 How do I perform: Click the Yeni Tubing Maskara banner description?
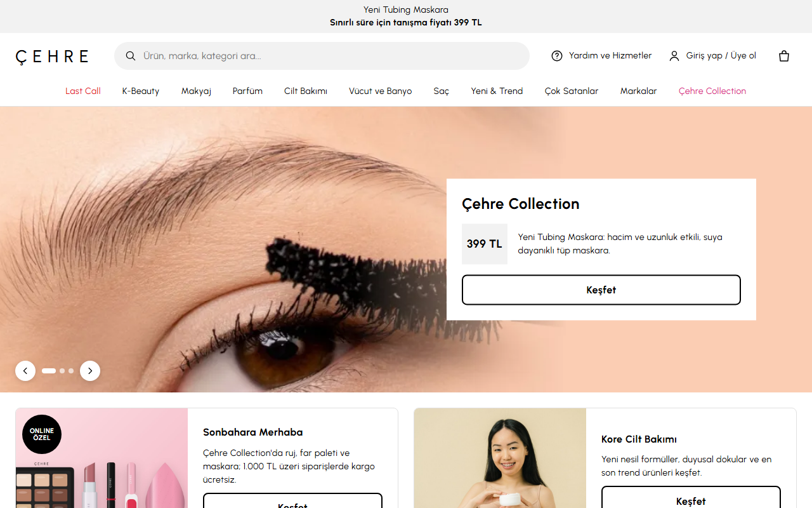point(620,244)
